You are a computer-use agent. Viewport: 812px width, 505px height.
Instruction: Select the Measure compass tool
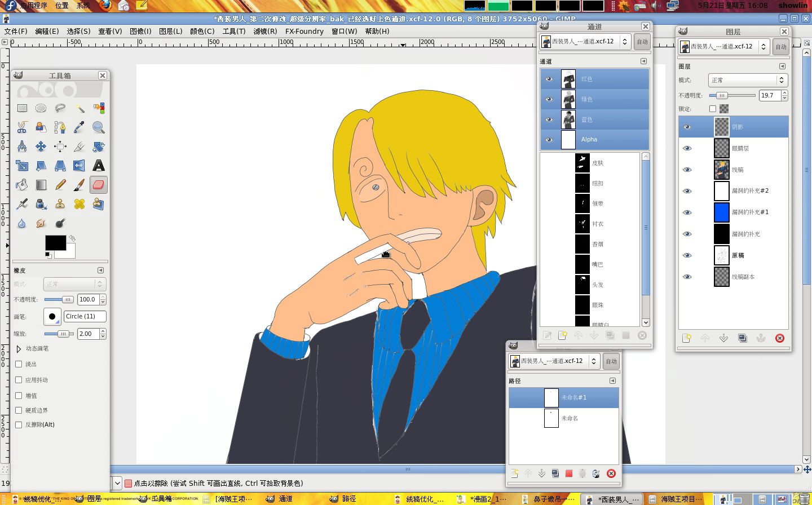point(22,147)
